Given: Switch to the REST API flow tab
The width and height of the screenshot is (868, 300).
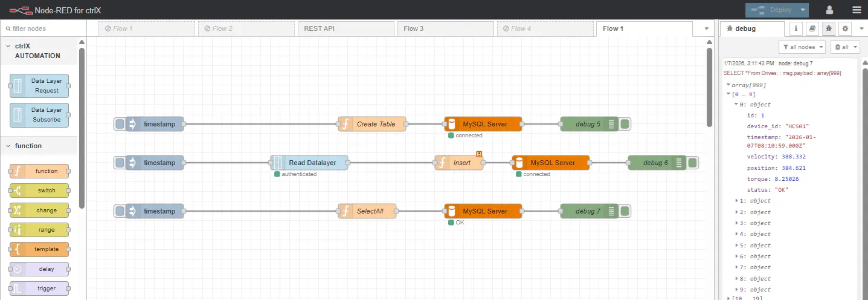Looking at the screenshot, I should pyautogui.click(x=344, y=28).
